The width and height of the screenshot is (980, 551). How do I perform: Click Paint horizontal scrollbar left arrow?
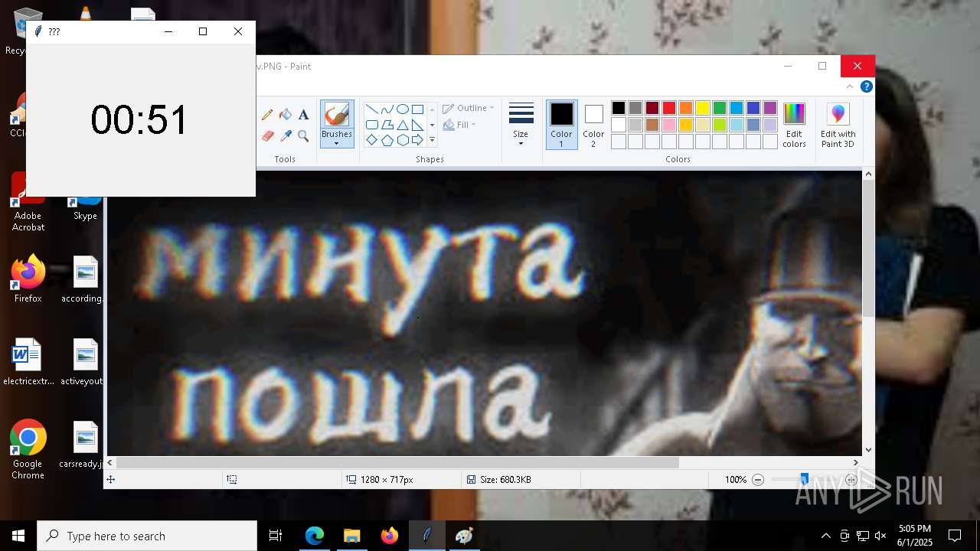coord(110,462)
